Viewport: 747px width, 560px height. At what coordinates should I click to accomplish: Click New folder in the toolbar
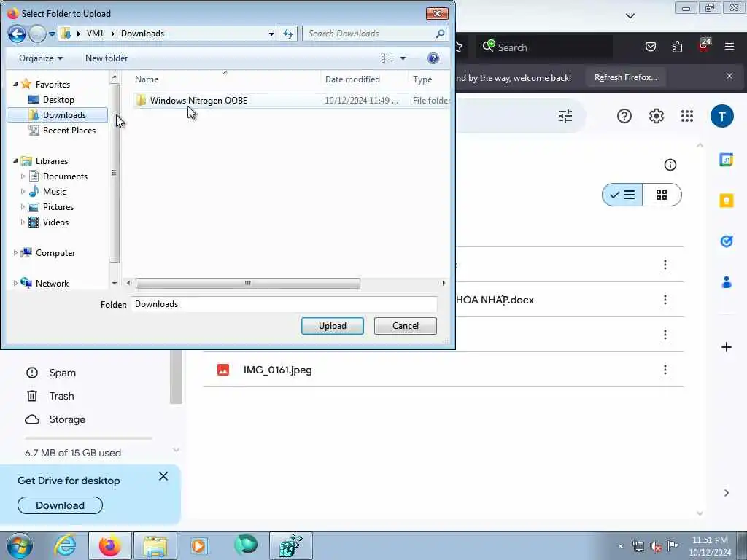pos(107,58)
